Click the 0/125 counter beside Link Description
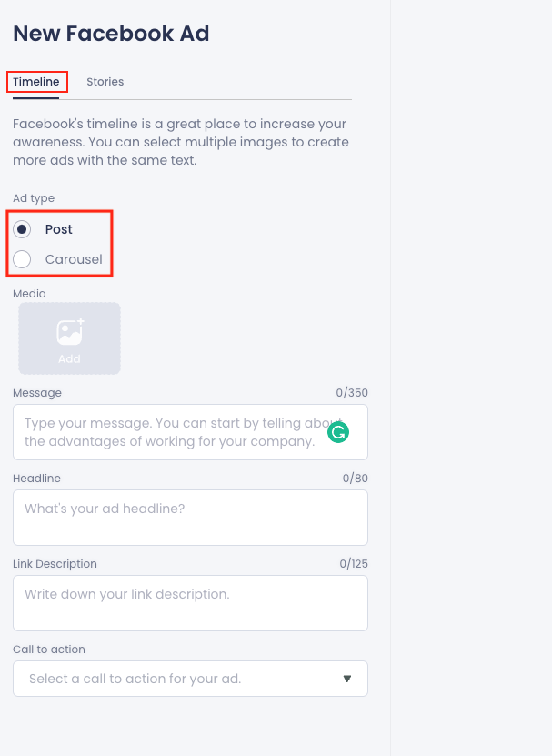The image size is (552, 756). coord(356,563)
